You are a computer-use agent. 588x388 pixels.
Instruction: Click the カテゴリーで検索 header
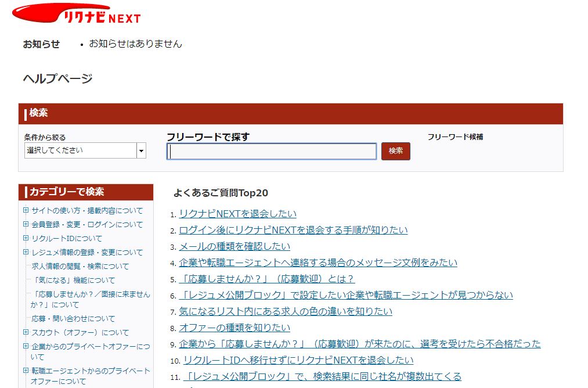[x=86, y=192]
